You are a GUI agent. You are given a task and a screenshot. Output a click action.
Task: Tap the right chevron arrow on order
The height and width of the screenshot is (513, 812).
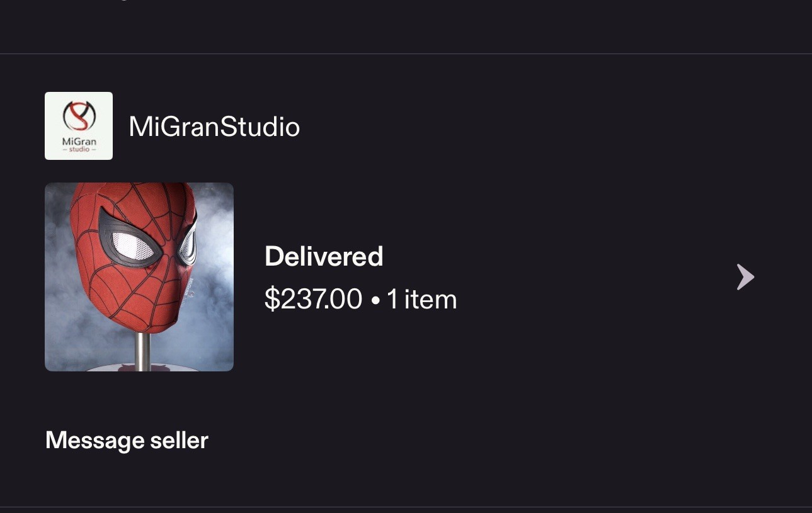click(x=745, y=277)
